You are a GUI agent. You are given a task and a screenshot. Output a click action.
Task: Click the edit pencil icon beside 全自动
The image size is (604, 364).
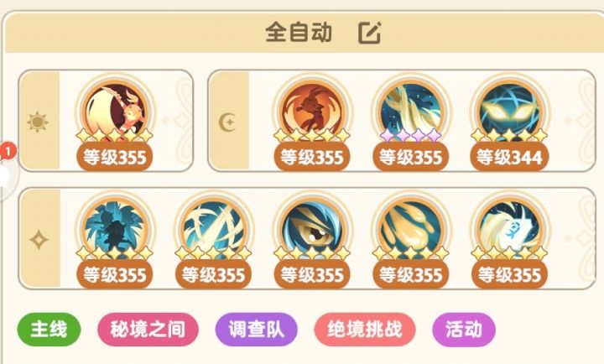(x=370, y=33)
